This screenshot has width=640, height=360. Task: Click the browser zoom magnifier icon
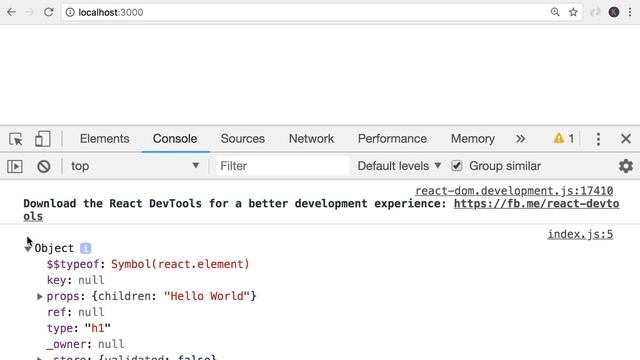click(x=555, y=12)
